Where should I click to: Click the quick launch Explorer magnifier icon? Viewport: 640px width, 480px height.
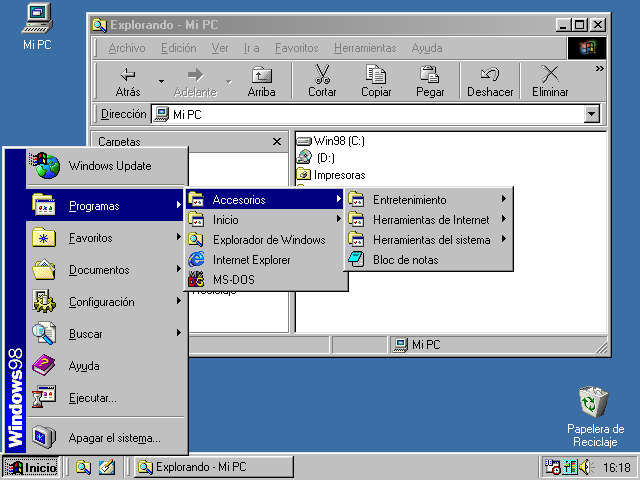point(83,467)
